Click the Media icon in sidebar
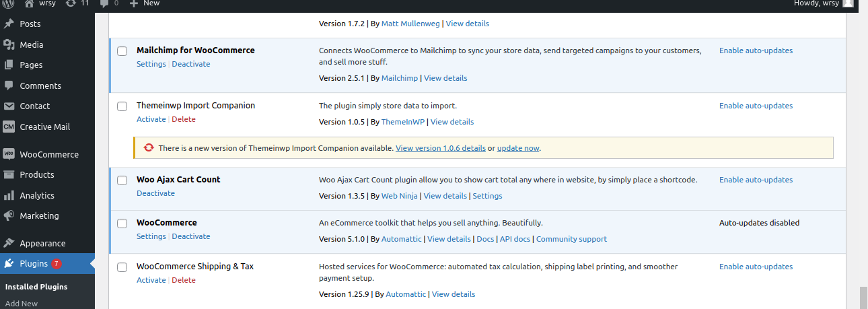This screenshot has height=309, width=868. point(9,44)
